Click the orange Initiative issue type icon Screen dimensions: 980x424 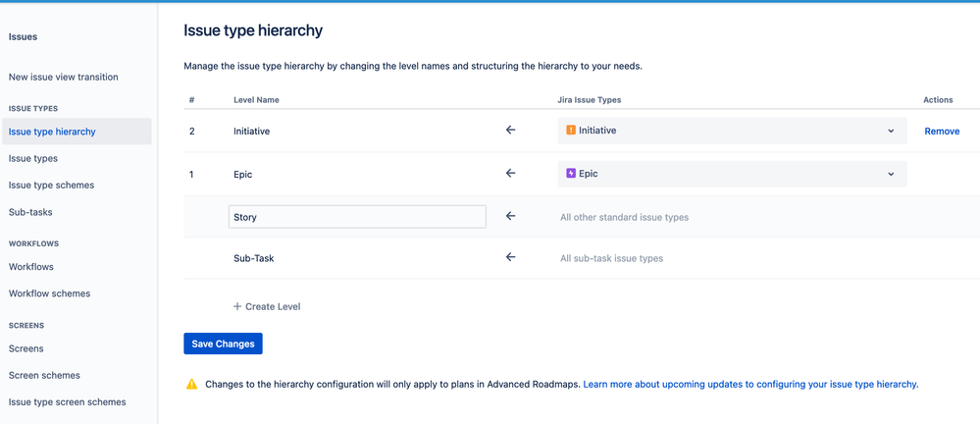tap(571, 131)
